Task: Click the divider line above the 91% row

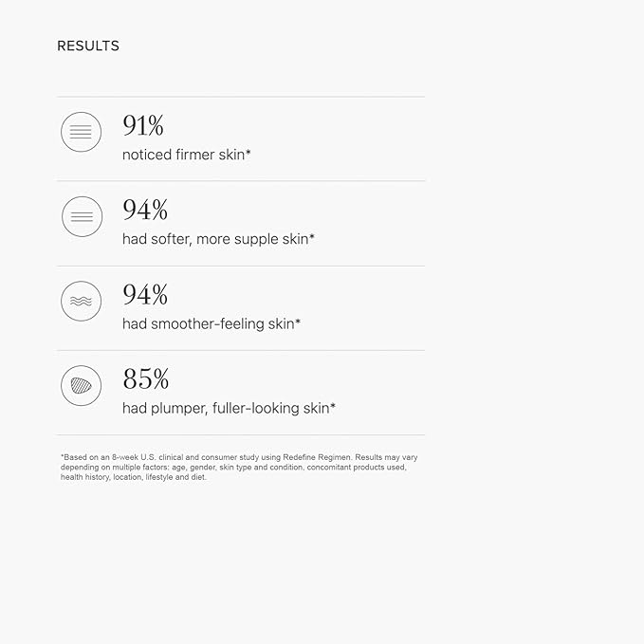Action: click(x=241, y=97)
